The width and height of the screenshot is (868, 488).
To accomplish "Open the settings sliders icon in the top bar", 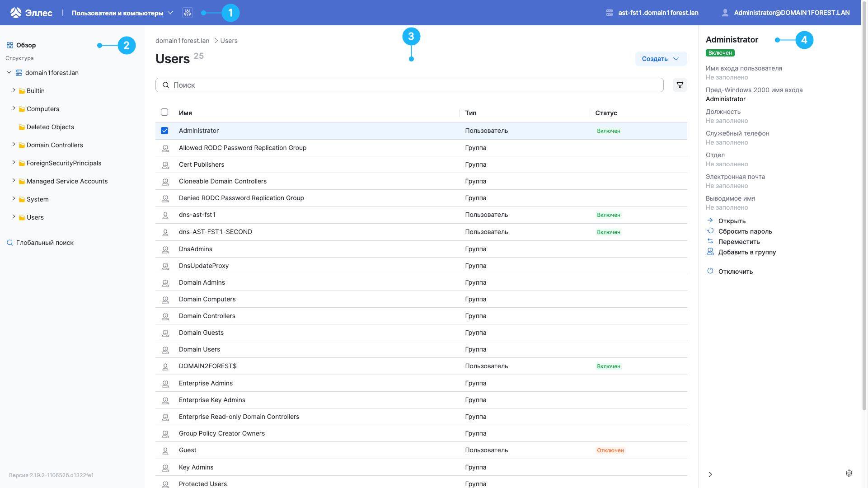I will (x=188, y=13).
